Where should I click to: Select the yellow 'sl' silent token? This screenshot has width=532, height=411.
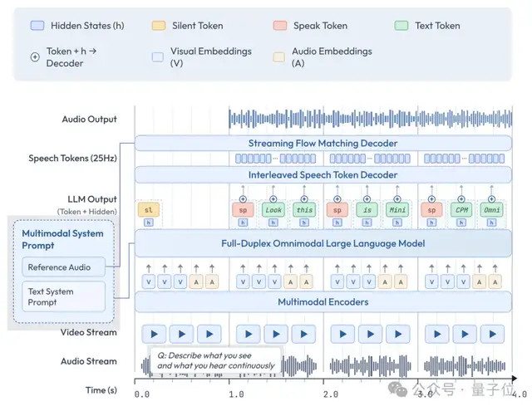click(149, 211)
